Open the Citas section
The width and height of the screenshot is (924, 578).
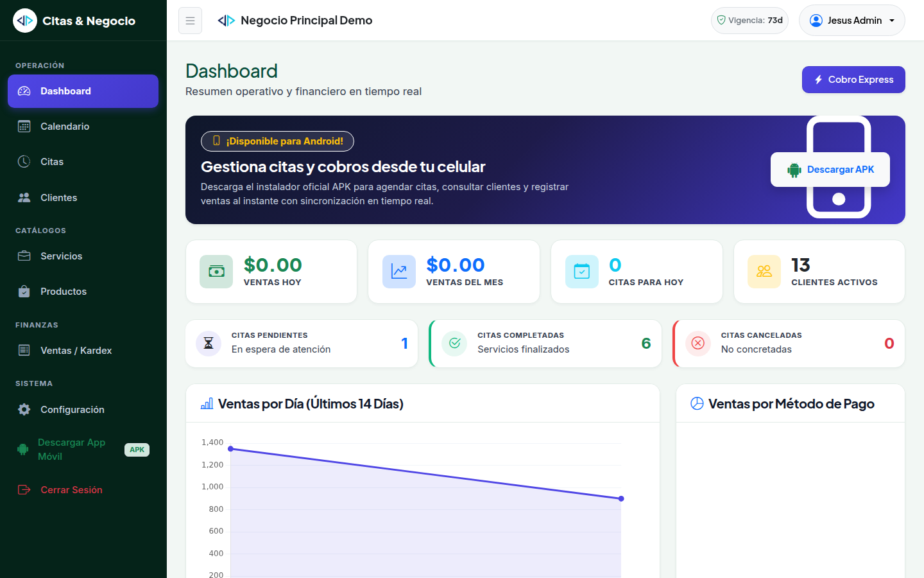83,162
